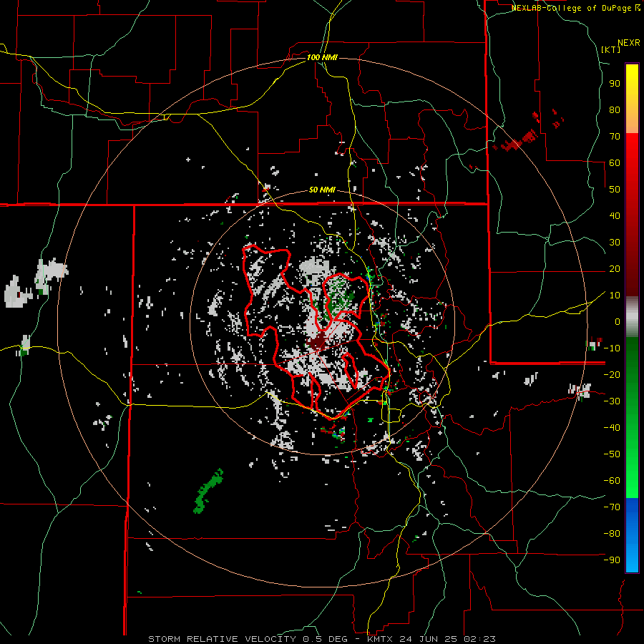Click the elongated green echo southwest of radar
Screen dimensions: 644x644
pyautogui.click(x=208, y=491)
